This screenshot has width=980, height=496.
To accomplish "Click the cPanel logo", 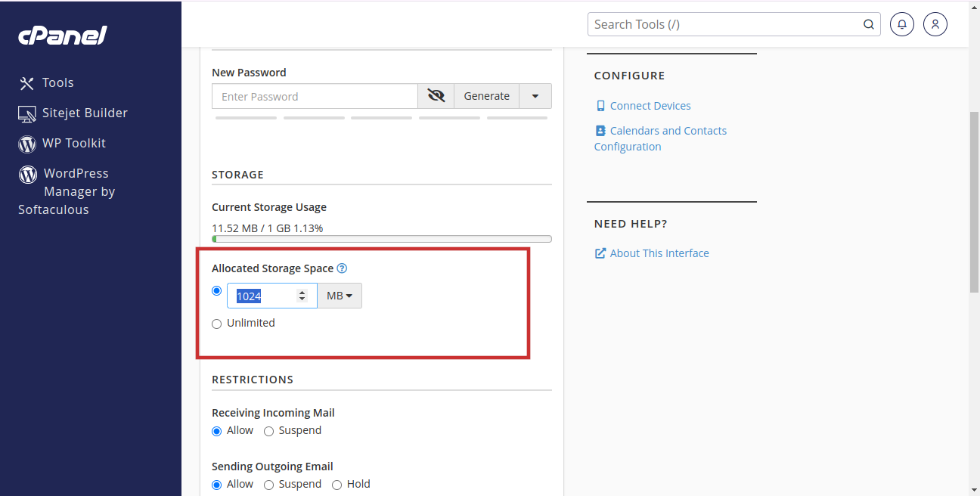I will (x=63, y=36).
